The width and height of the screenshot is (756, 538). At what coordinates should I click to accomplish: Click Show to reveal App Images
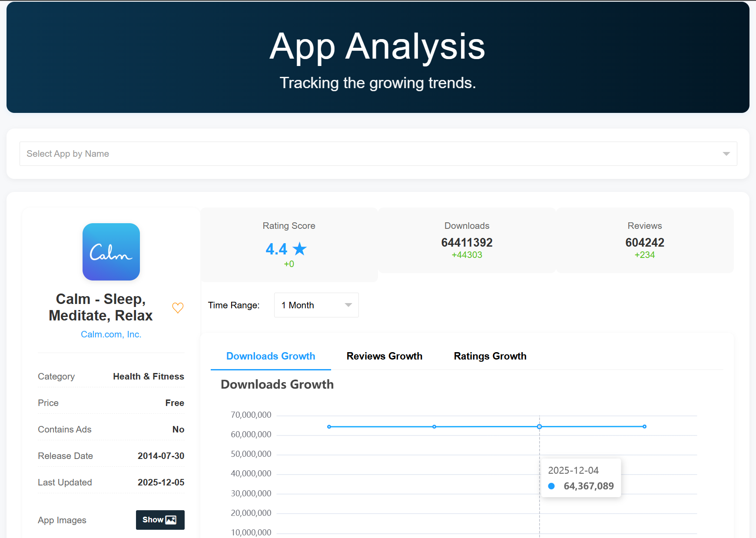click(x=159, y=519)
